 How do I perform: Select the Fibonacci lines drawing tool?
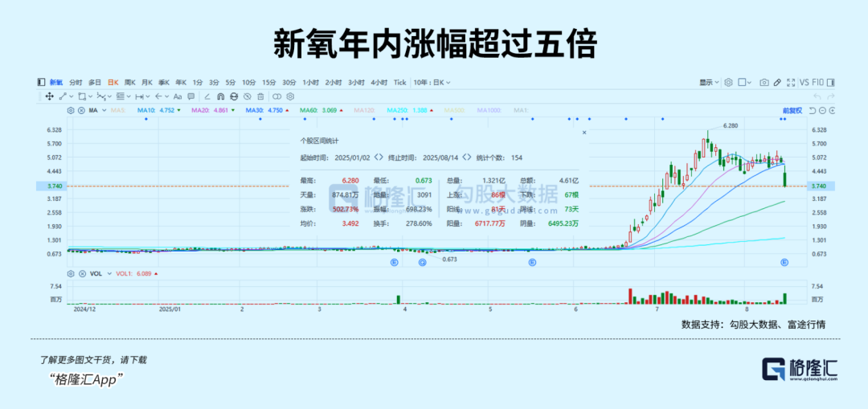coord(121,96)
